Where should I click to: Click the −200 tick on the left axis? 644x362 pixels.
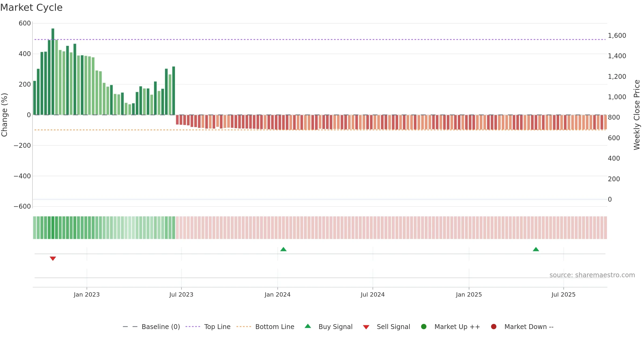tap(22, 146)
